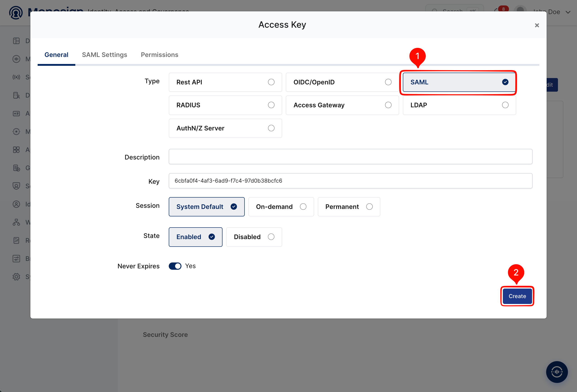Set state to Enabled

[196, 237]
